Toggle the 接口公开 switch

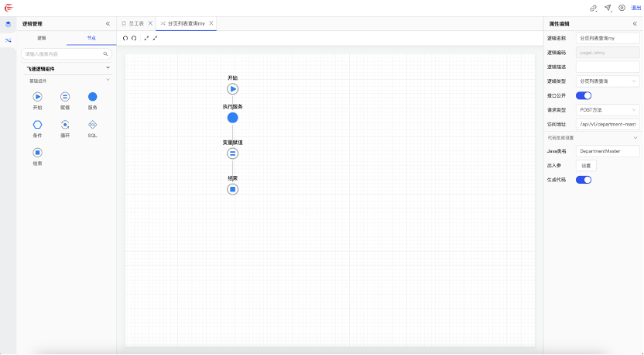click(584, 95)
